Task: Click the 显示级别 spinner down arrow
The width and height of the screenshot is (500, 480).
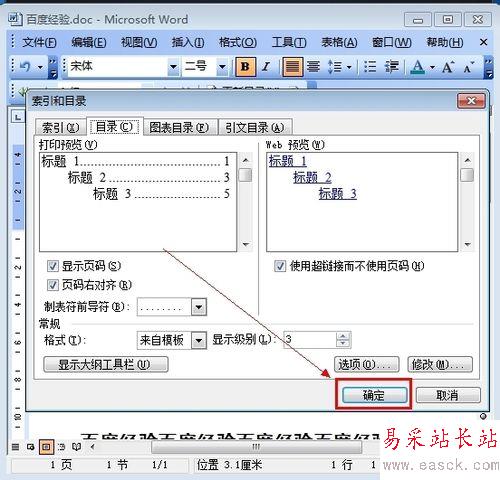Action: 343,344
